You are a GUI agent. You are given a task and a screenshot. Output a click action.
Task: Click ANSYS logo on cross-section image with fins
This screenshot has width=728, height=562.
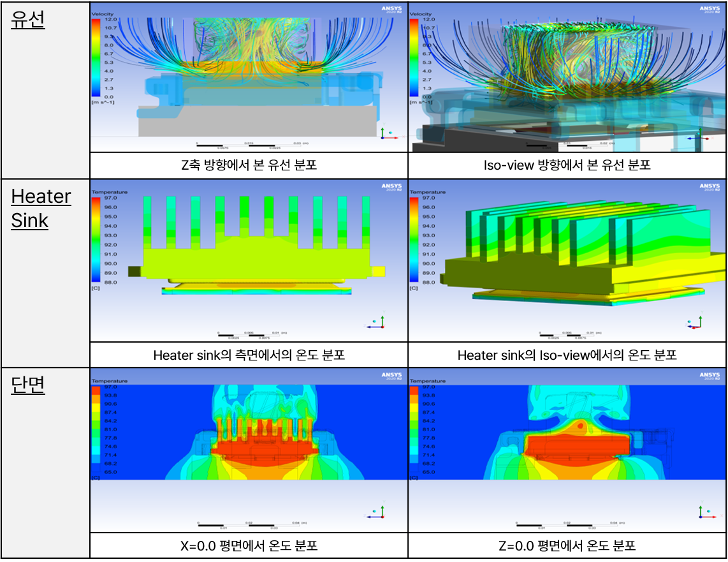tap(391, 376)
